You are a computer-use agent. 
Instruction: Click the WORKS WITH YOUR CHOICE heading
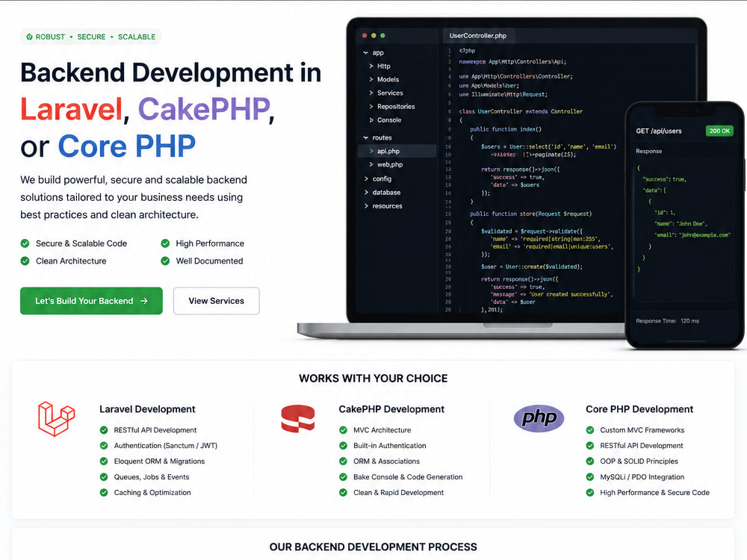point(373,379)
